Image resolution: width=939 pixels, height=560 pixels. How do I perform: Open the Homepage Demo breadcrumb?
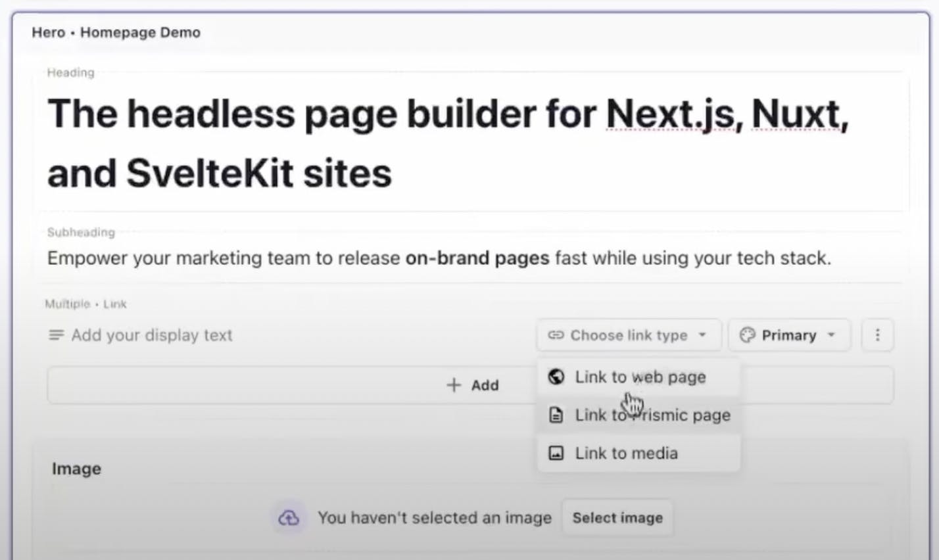click(x=140, y=32)
